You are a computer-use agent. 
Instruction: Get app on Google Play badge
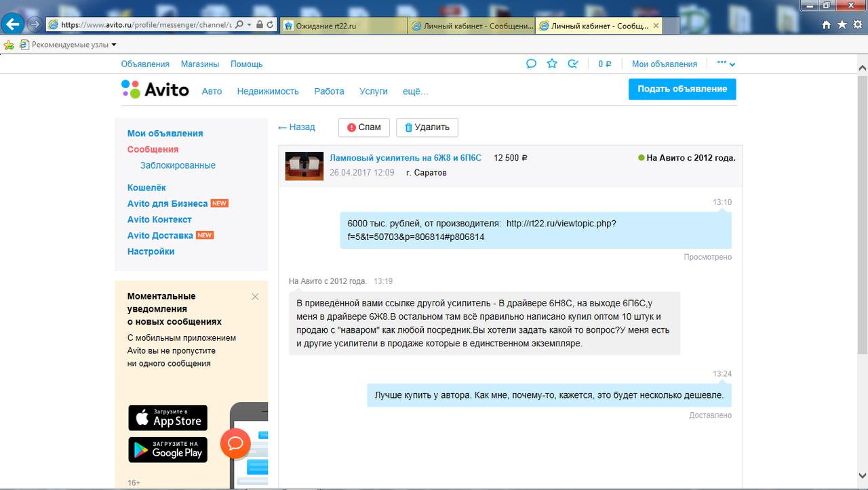pyautogui.click(x=167, y=450)
